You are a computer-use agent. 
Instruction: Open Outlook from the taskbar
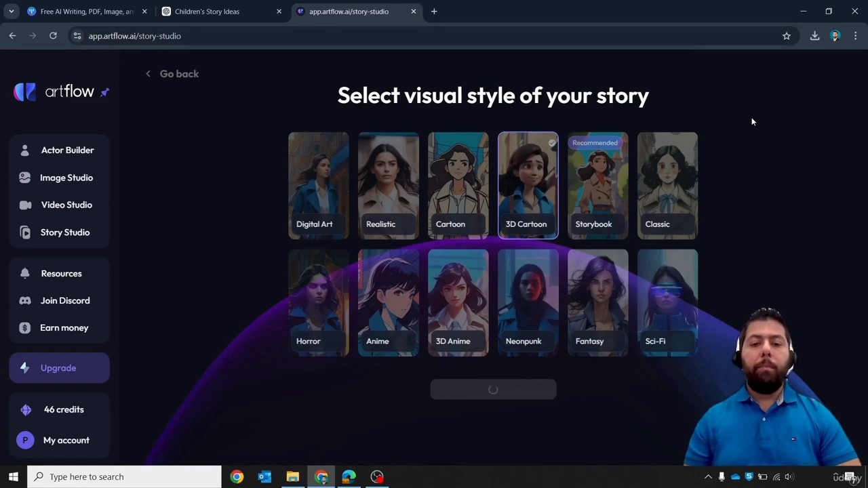[264, 476]
